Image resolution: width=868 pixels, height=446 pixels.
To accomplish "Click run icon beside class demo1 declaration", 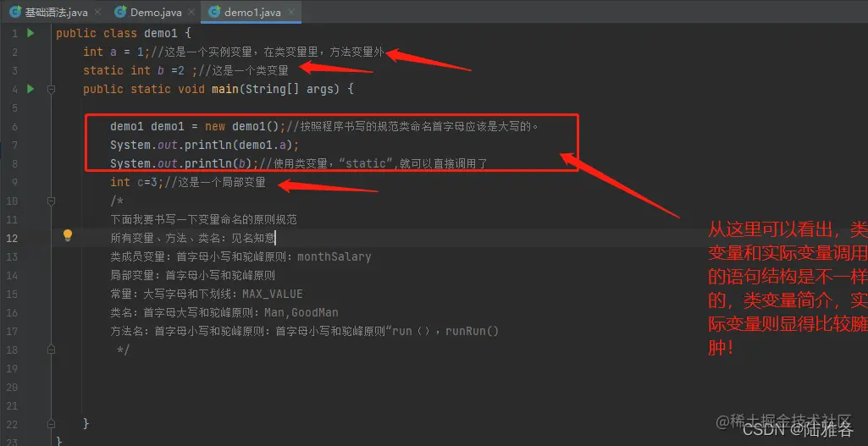I will click(30, 33).
